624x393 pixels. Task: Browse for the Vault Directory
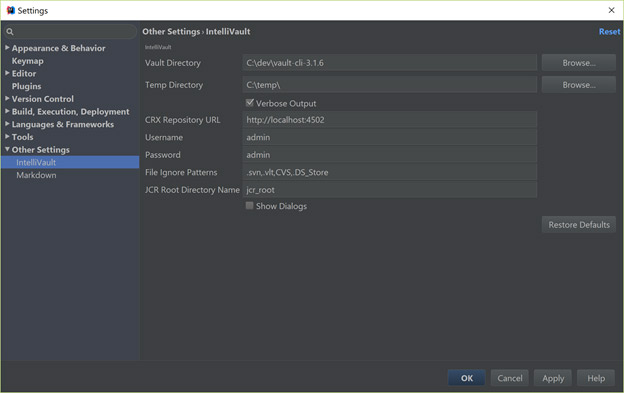579,63
